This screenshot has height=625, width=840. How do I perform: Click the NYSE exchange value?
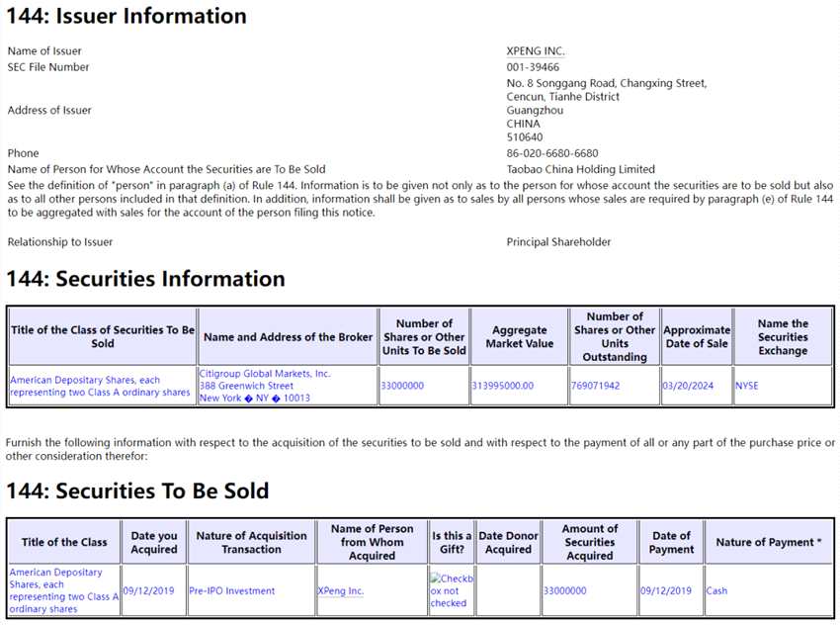tap(747, 386)
